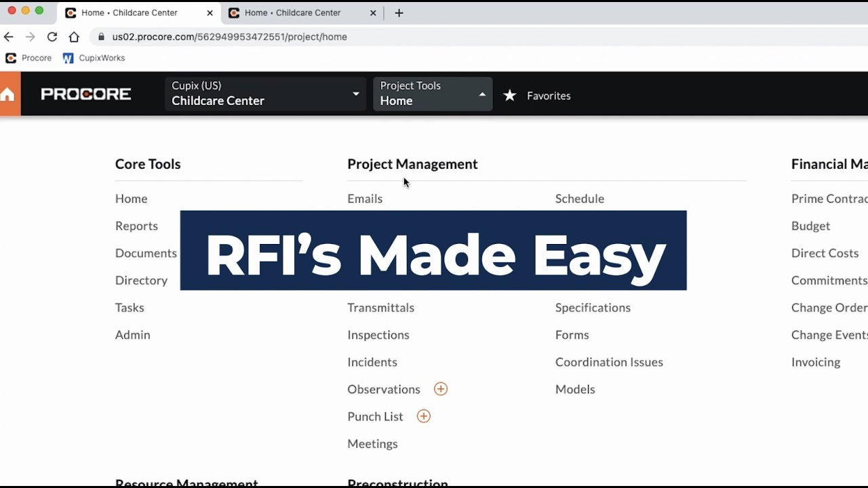This screenshot has height=488, width=868.
Task: Switch to the second Home • Childcare Center tab
Action: coord(302,13)
